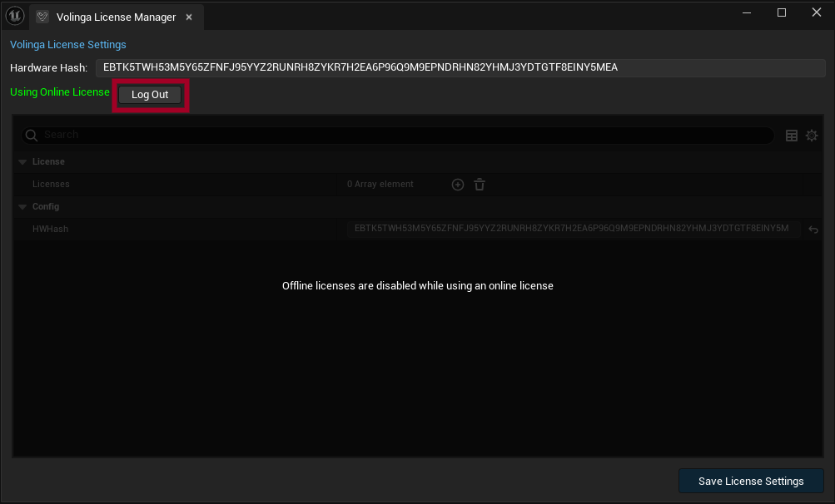Select the Licenses property row
Screen dimensions: 835x504
[x=167, y=185]
